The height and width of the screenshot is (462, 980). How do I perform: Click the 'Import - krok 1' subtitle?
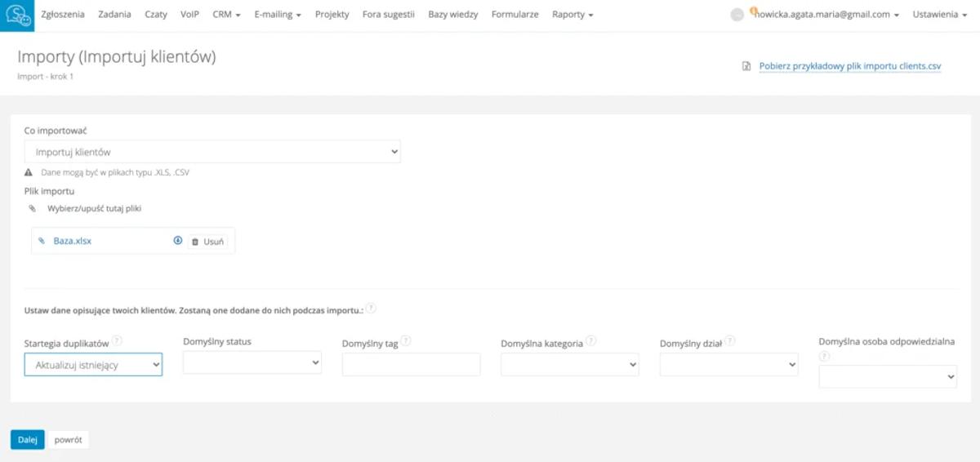click(x=46, y=77)
